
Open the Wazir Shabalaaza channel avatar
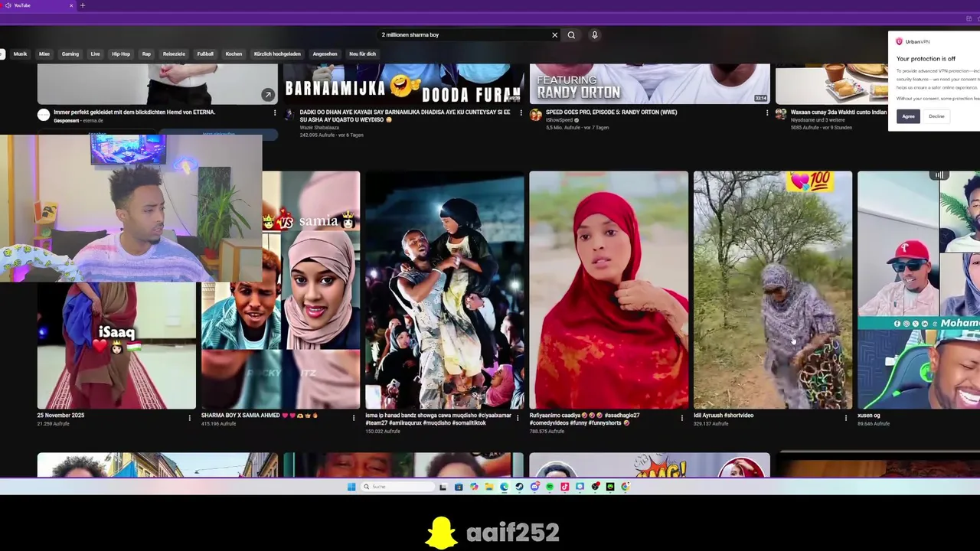289,115
